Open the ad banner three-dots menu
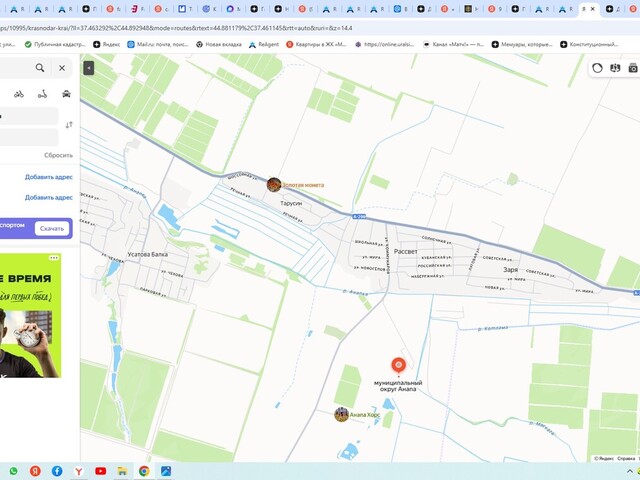 (x=54, y=258)
